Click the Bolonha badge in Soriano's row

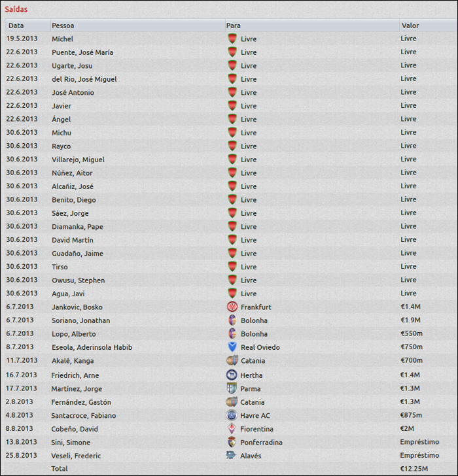point(232,320)
